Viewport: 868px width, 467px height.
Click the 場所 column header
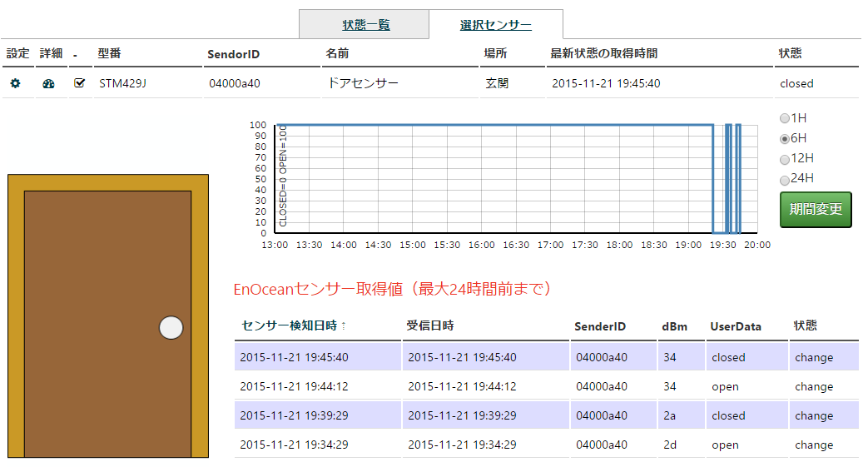click(x=495, y=54)
